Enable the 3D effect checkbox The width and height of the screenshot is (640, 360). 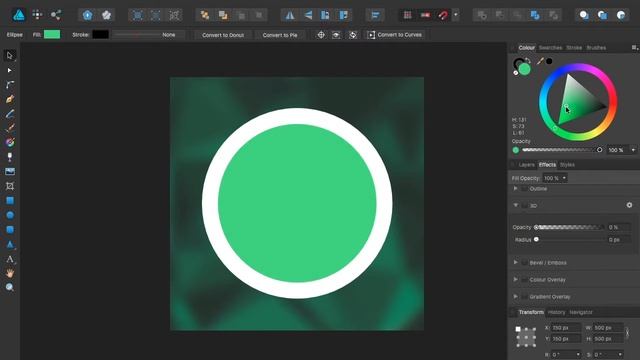[x=524, y=206]
